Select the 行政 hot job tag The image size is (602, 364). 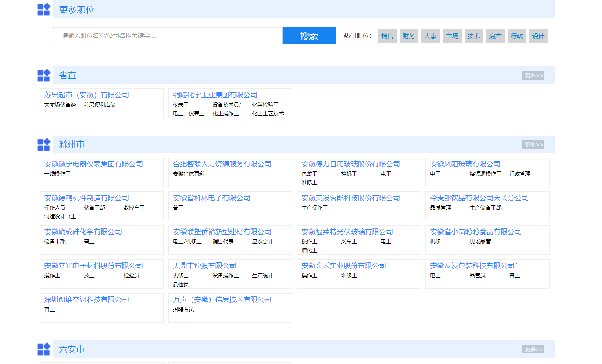coord(517,36)
